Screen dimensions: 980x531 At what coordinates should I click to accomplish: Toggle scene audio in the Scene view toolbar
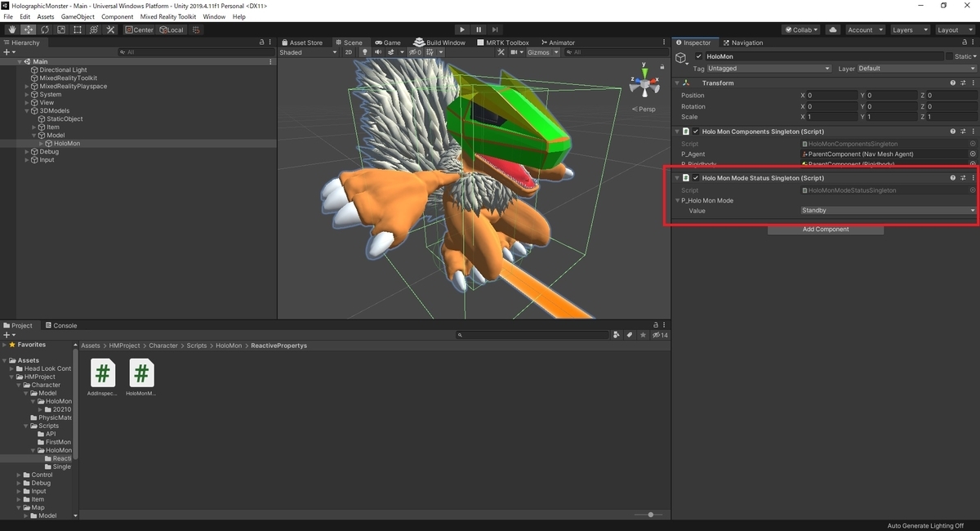378,52
